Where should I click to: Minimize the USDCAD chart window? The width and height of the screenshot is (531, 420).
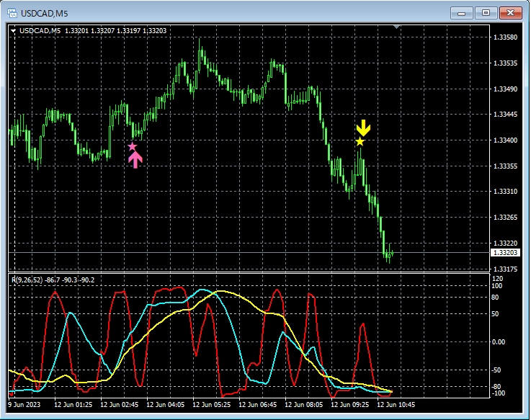[x=461, y=12]
